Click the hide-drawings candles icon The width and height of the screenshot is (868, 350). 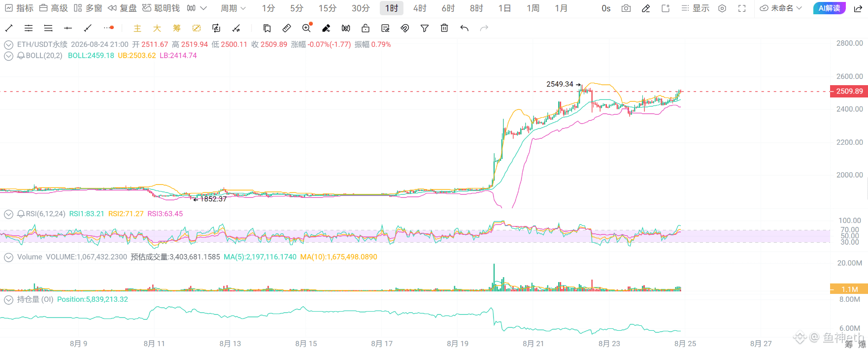click(346, 28)
